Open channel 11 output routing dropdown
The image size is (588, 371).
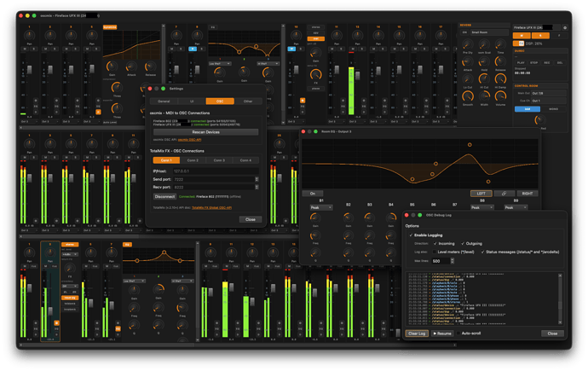[337, 122]
